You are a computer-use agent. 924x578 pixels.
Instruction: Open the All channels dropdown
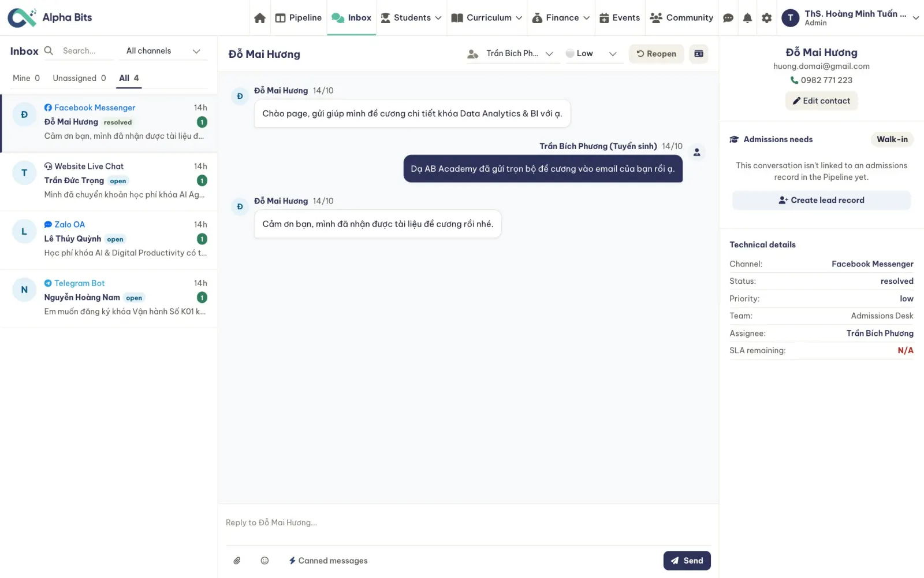163,51
